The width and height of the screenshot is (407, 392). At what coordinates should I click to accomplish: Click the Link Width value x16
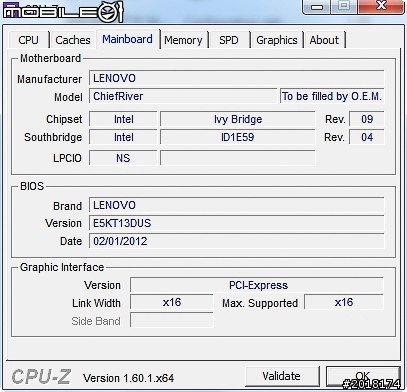tap(172, 302)
